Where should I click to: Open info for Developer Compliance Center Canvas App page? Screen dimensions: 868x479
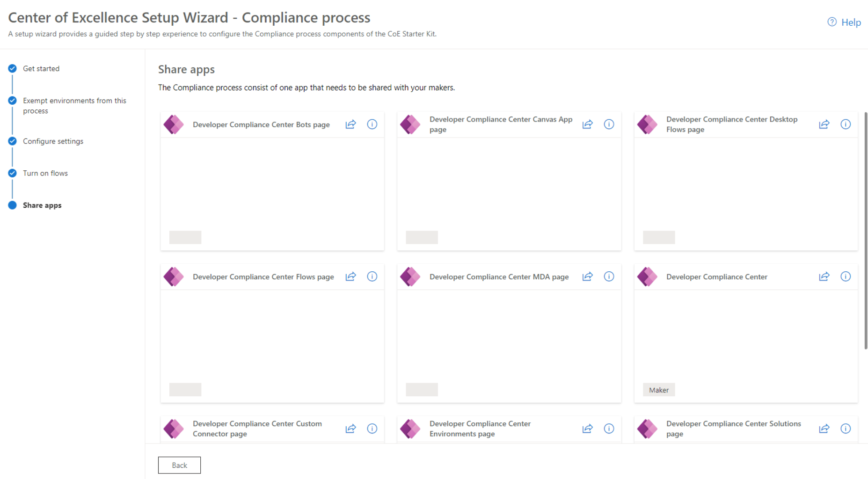tap(609, 124)
